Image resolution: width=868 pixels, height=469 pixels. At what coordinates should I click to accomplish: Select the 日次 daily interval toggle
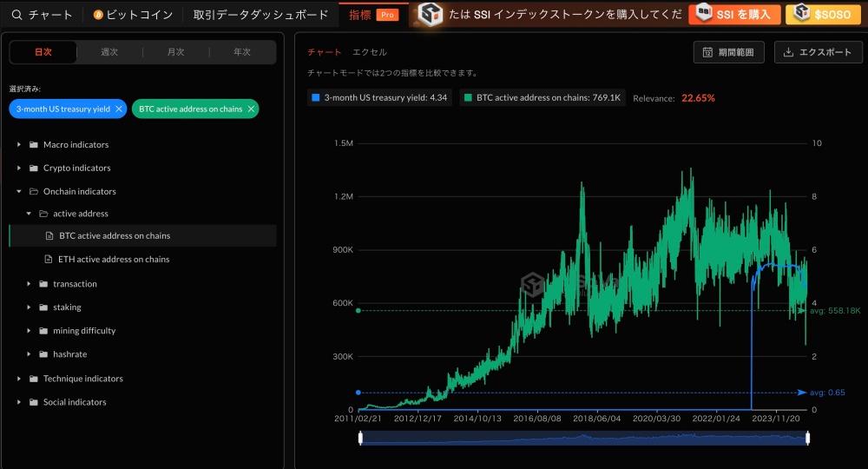click(x=43, y=52)
